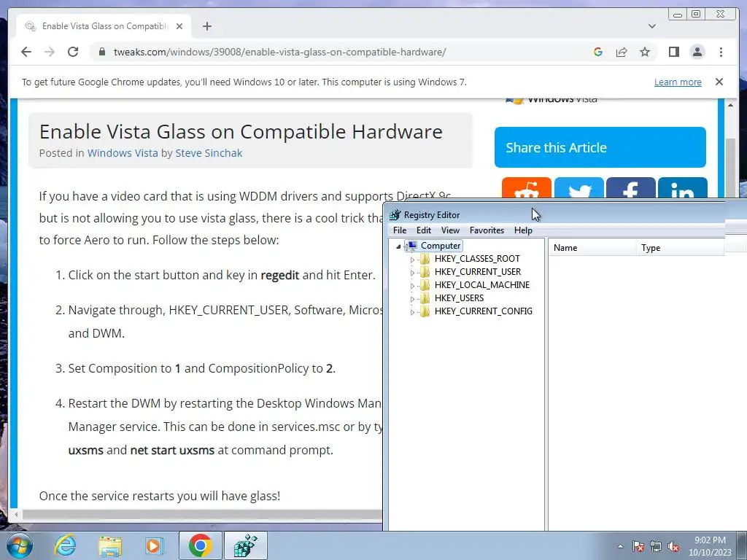Open Windows Explorer from taskbar
747x560 pixels.
click(x=110, y=545)
